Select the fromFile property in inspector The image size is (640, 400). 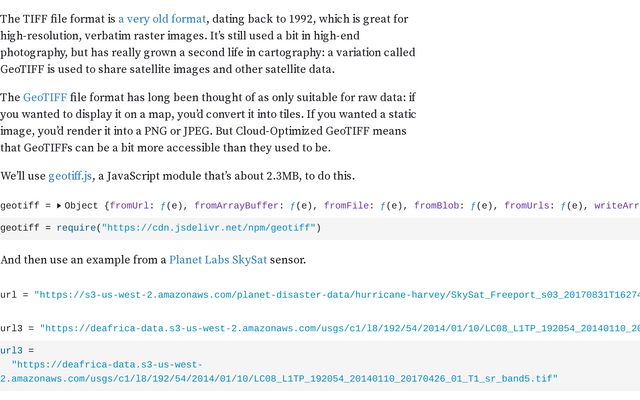[346, 206]
